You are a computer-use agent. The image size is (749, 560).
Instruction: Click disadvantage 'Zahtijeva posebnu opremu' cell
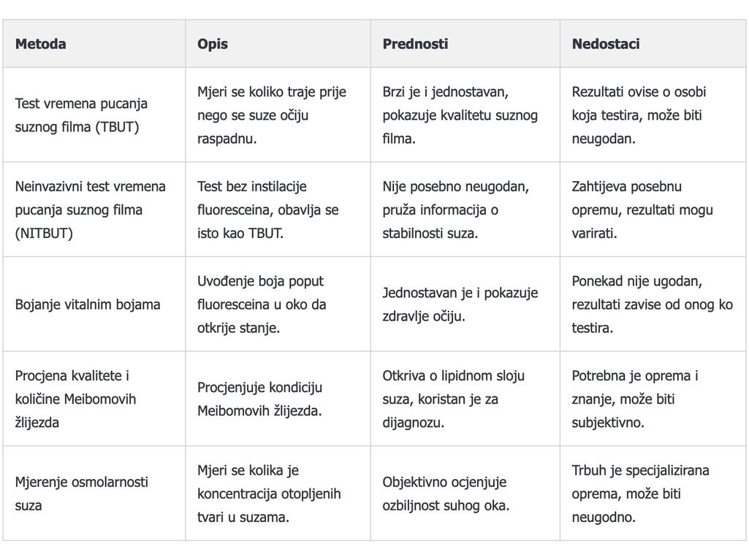(642, 210)
